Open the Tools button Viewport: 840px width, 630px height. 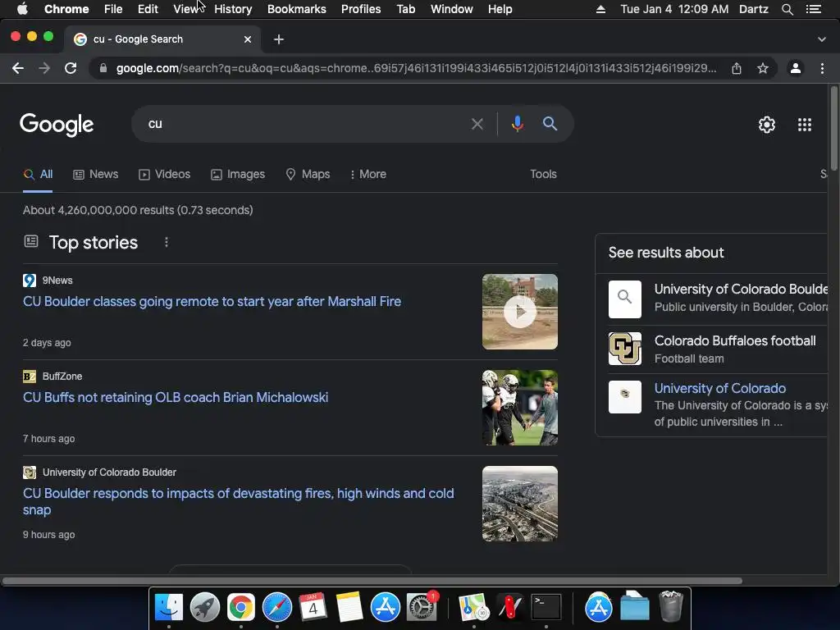(543, 174)
